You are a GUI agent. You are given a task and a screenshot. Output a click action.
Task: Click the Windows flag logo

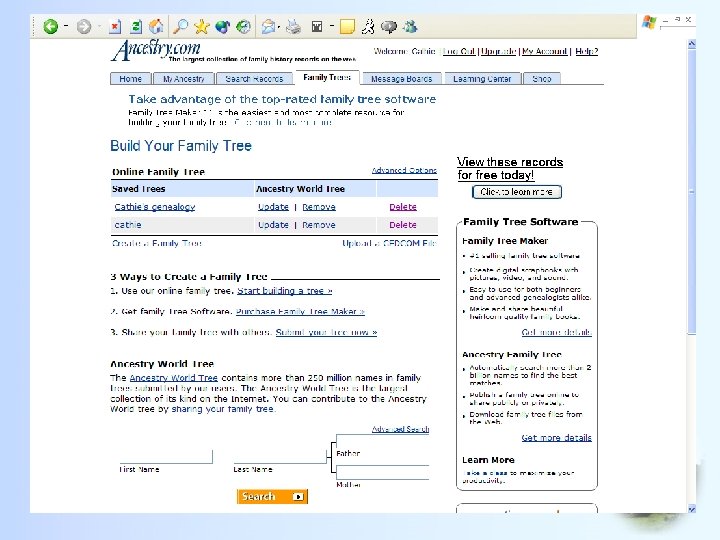click(x=649, y=22)
